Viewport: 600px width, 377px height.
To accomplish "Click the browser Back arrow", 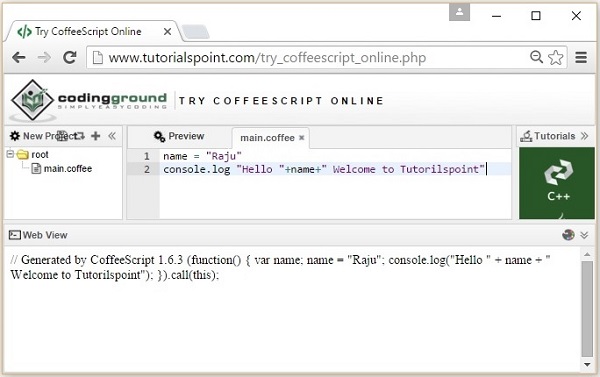I will pyautogui.click(x=19, y=58).
